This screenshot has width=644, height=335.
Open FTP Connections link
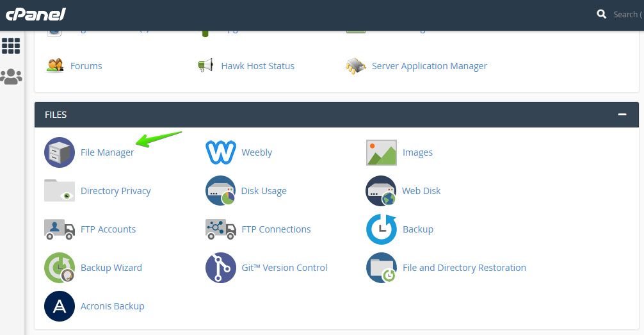(276, 229)
